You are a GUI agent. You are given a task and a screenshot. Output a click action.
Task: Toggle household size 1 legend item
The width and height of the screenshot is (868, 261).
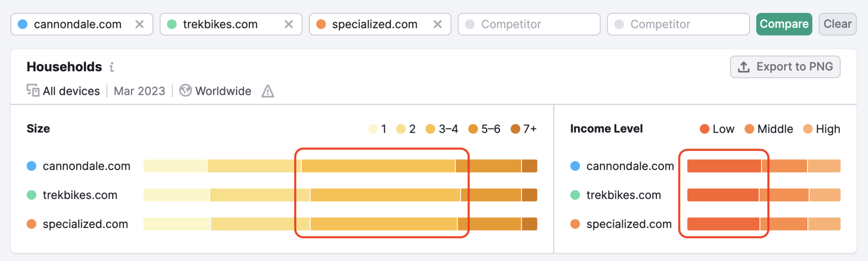point(378,129)
